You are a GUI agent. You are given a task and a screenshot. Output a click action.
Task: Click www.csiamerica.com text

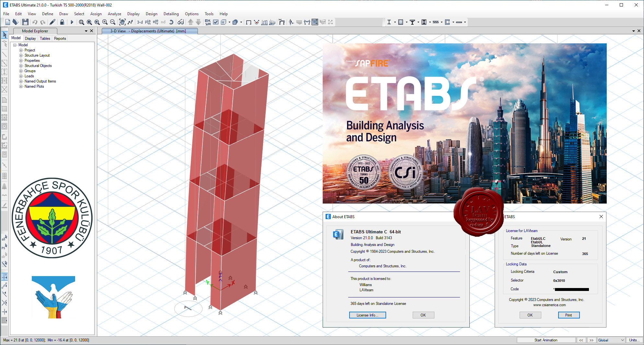549,305
